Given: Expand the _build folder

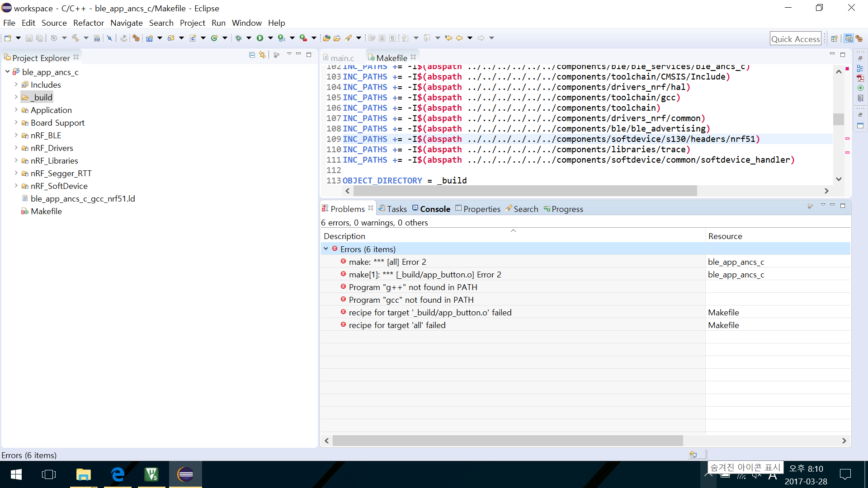Looking at the screenshot, I should tap(16, 97).
